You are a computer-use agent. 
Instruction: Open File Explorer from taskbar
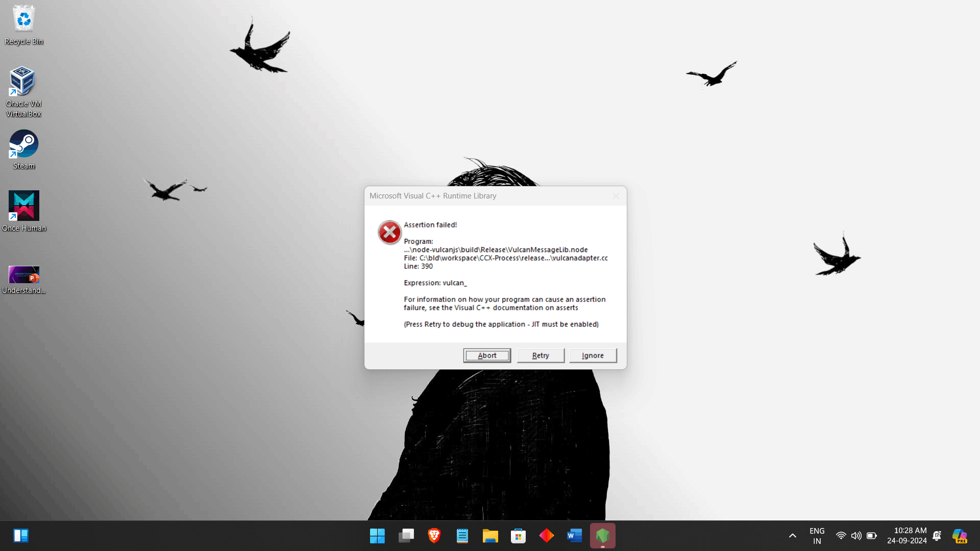(x=490, y=536)
